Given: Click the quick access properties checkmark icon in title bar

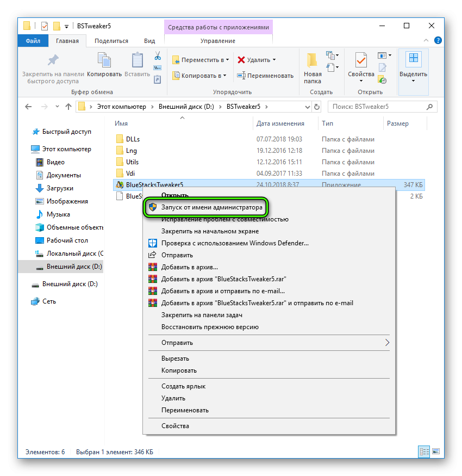Looking at the screenshot, I should pos(45,26).
